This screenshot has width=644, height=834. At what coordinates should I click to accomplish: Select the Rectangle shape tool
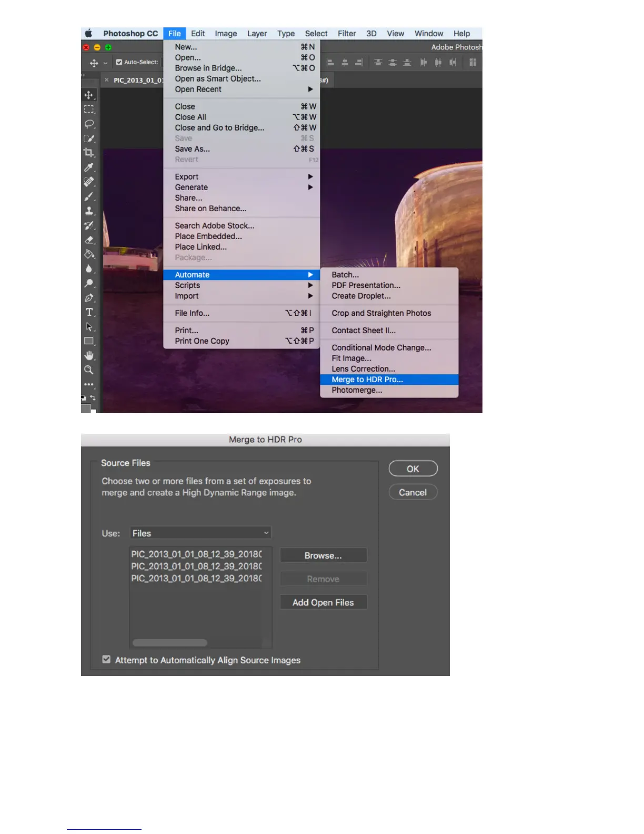click(x=89, y=341)
